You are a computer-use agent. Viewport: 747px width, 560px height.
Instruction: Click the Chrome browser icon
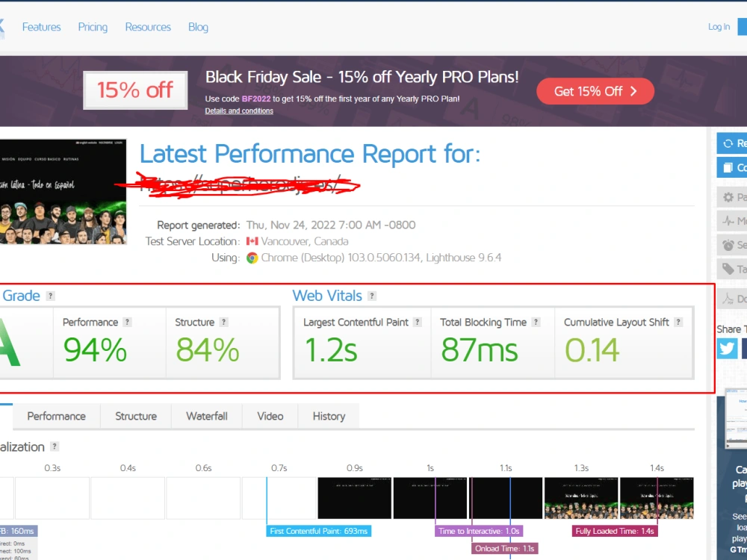coord(252,258)
